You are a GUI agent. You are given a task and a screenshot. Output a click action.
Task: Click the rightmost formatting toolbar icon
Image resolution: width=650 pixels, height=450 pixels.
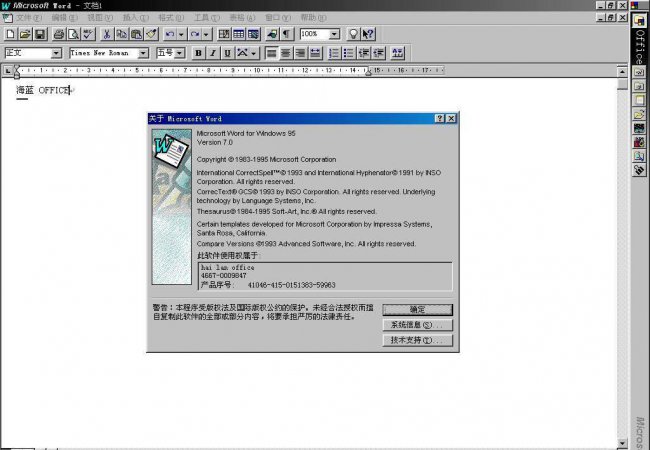(x=397, y=53)
